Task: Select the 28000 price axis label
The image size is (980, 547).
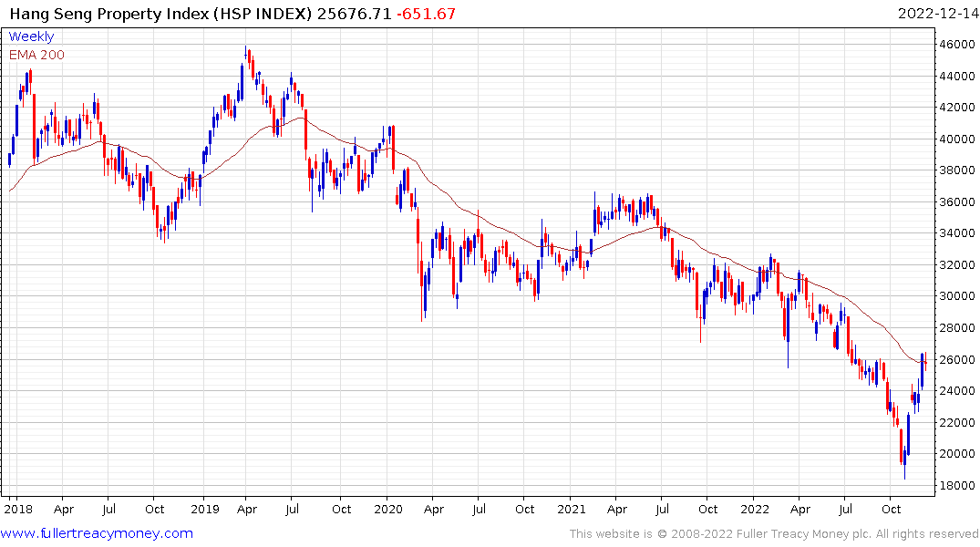Action: point(956,328)
